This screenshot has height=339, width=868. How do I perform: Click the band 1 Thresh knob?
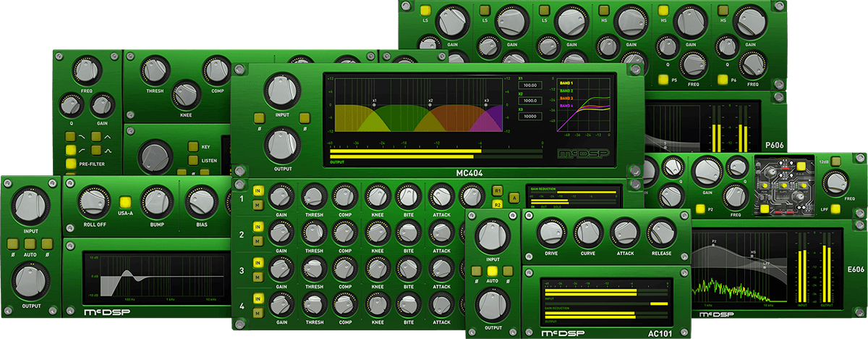(312, 196)
